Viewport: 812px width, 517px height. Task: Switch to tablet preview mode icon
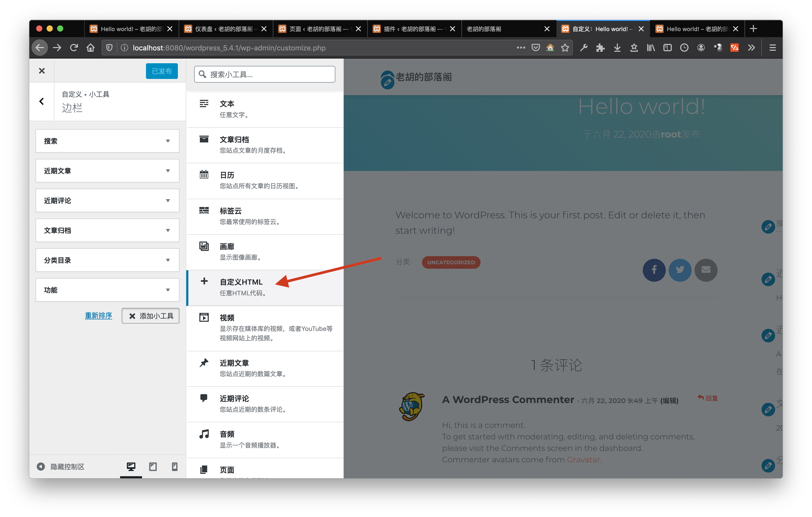click(x=153, y=467)
